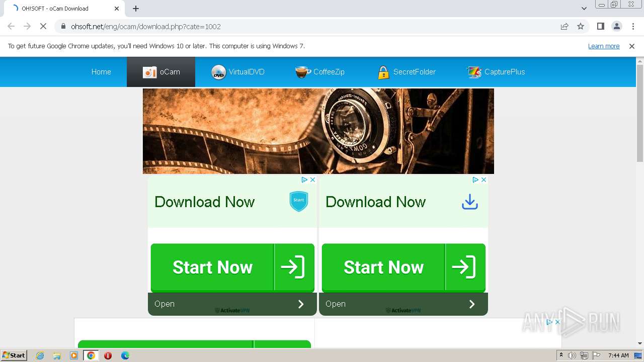Open Windows Explorer from the taskbar
Viewport: 644px width, 362px height.
57,355
